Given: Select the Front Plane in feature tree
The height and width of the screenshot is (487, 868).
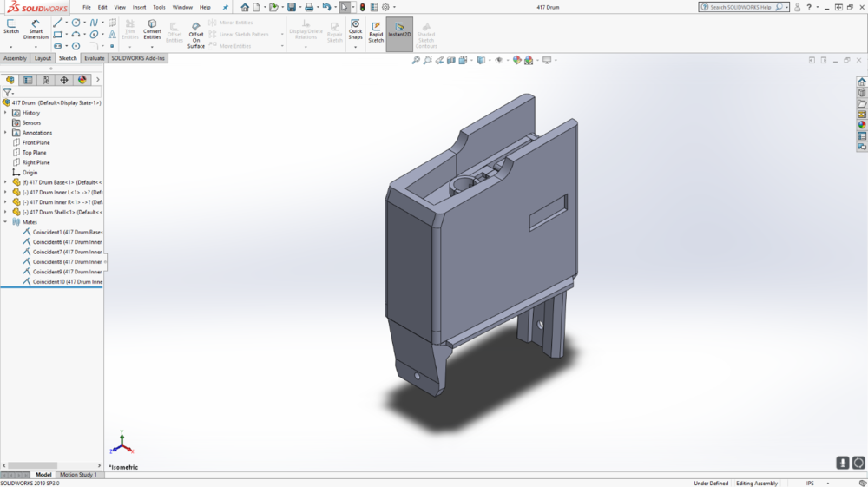Looking at the screenshot, I should 36,142.
